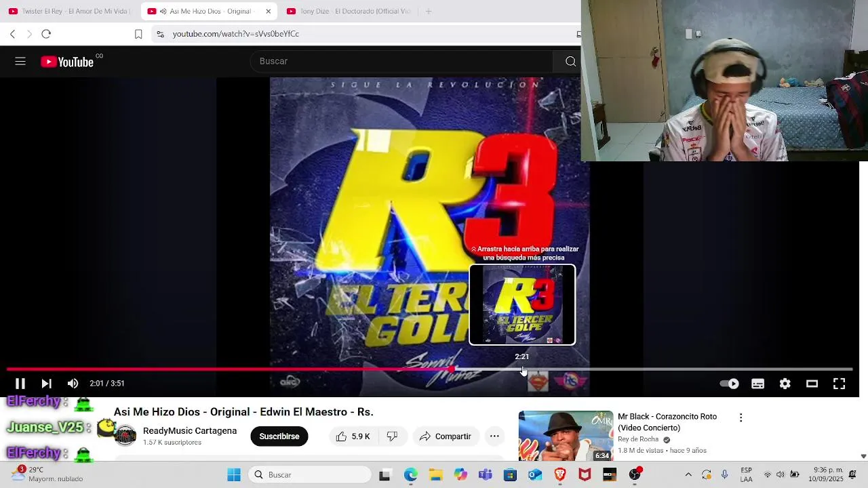Toggle subtitles/closed captions button
Image resolution: width=868 pixels, height=488 pixels.
click(x=758, y=384)
